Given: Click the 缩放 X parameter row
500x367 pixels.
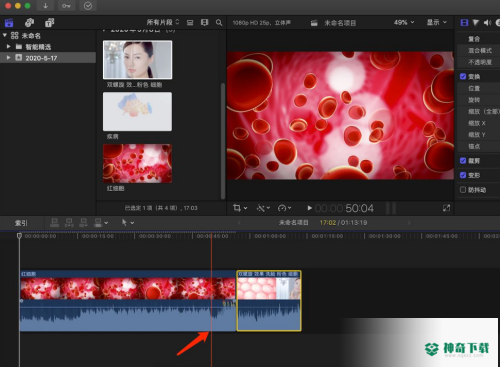Looking at the screenshot, I should coord(479,123).
